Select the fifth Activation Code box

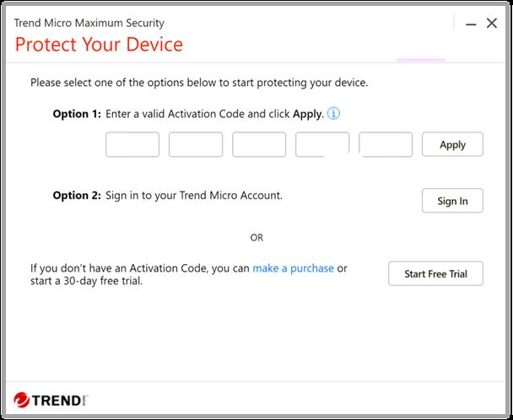coord(386,144)
